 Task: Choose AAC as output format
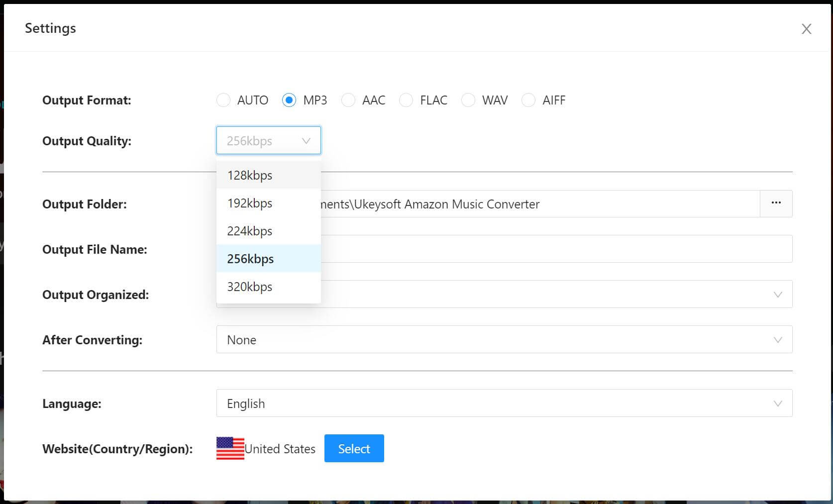(348, 101)
